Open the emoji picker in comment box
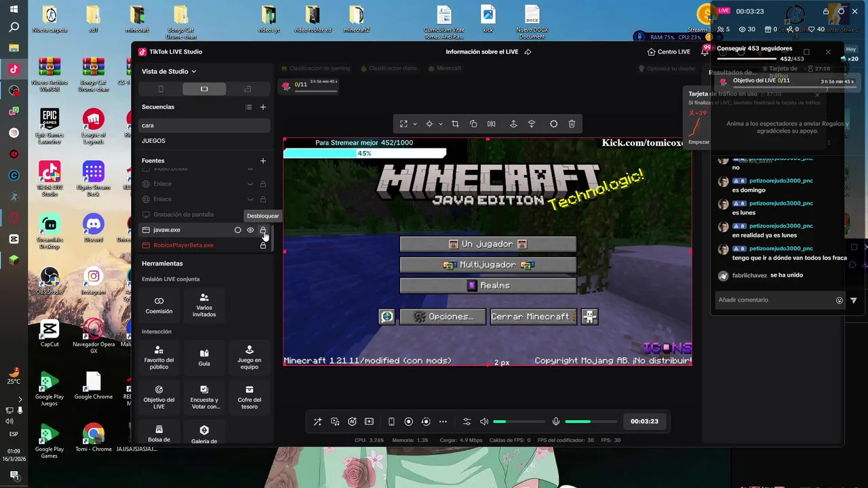The image size is (868, 488). 840,300
